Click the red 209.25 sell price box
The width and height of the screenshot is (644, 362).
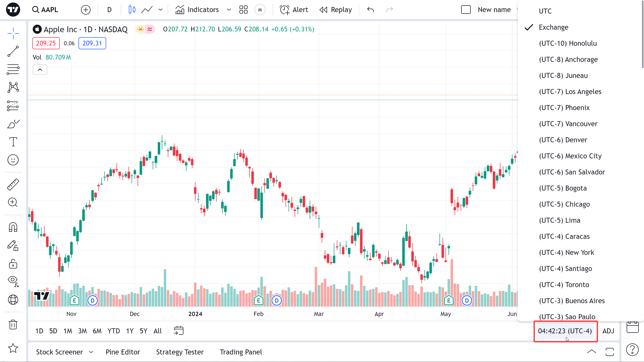pos(46,43)
